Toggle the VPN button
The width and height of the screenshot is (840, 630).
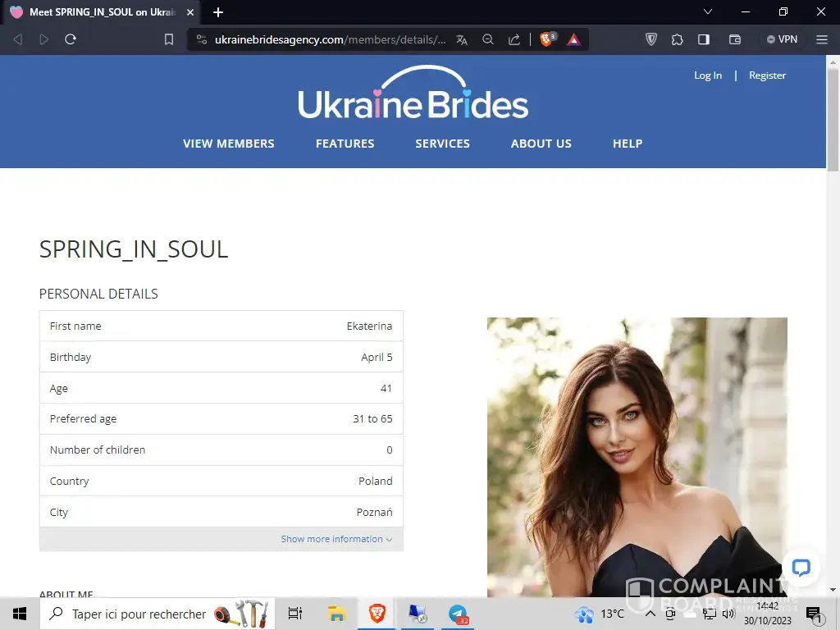click(782, 39)
